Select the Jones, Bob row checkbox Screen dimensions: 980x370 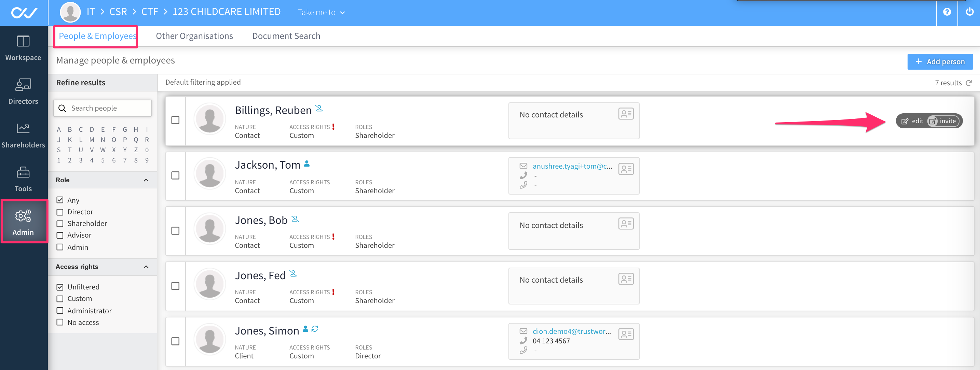tap(175, 231)
